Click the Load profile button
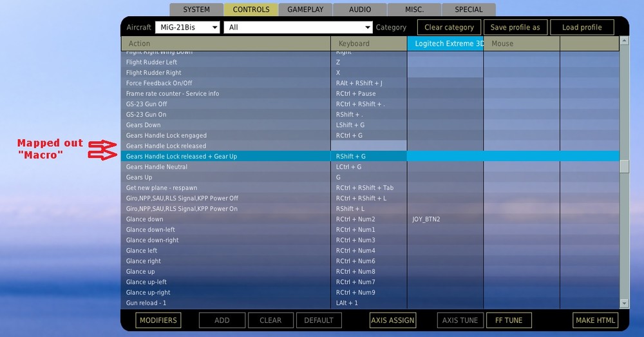The image size is (644, 337). pyautogui.click(x=582, y=28)
